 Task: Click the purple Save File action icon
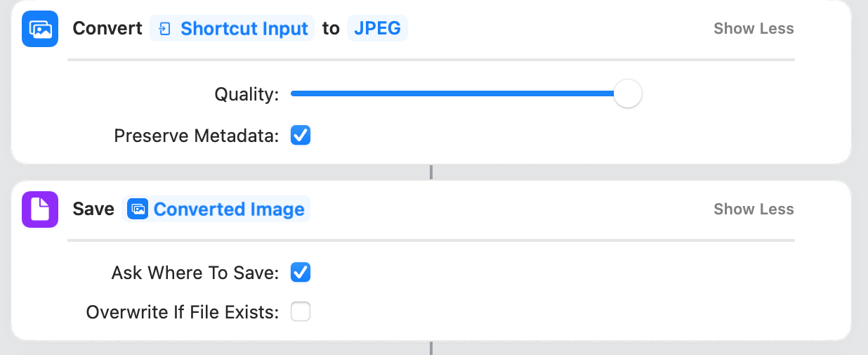pyautogui.click(x=40, y=209)
